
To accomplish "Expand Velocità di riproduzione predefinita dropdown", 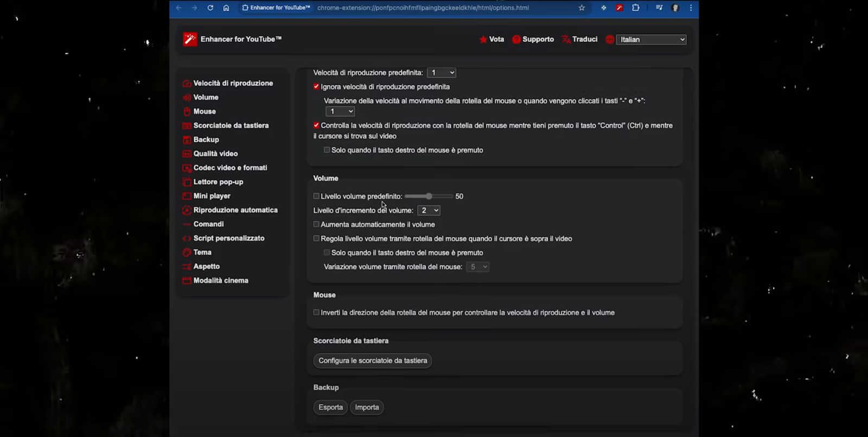I will (x=441, y=73).
